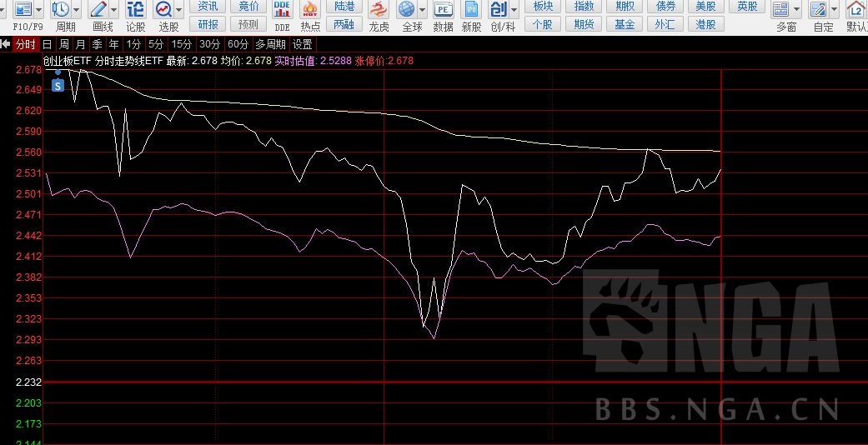
Task: Open the 新股 IPO icon
Action: [x=471, y=9]
